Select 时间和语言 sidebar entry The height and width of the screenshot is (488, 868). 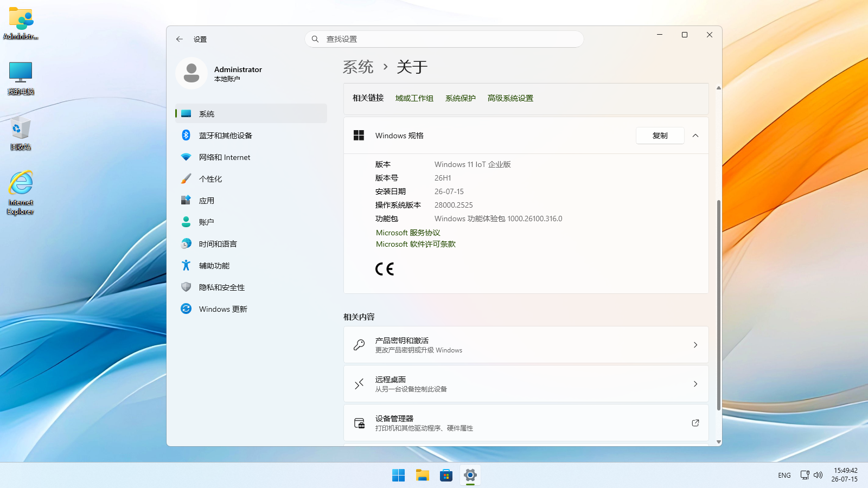[x=251, y=243]
